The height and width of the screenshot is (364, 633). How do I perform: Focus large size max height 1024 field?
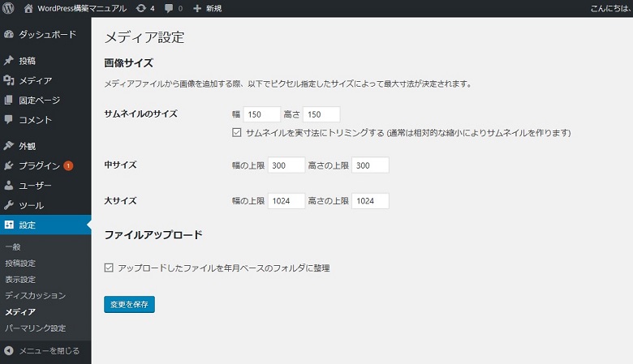(370, 201)
